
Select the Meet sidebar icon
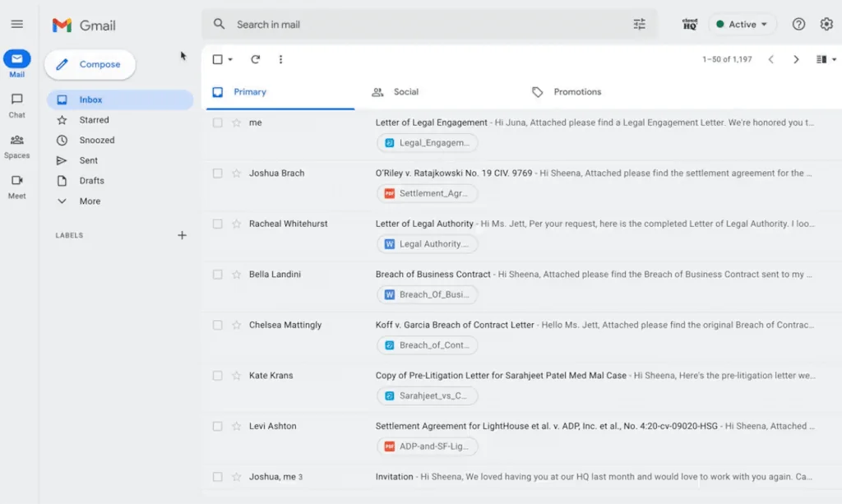tap(16, 185)
